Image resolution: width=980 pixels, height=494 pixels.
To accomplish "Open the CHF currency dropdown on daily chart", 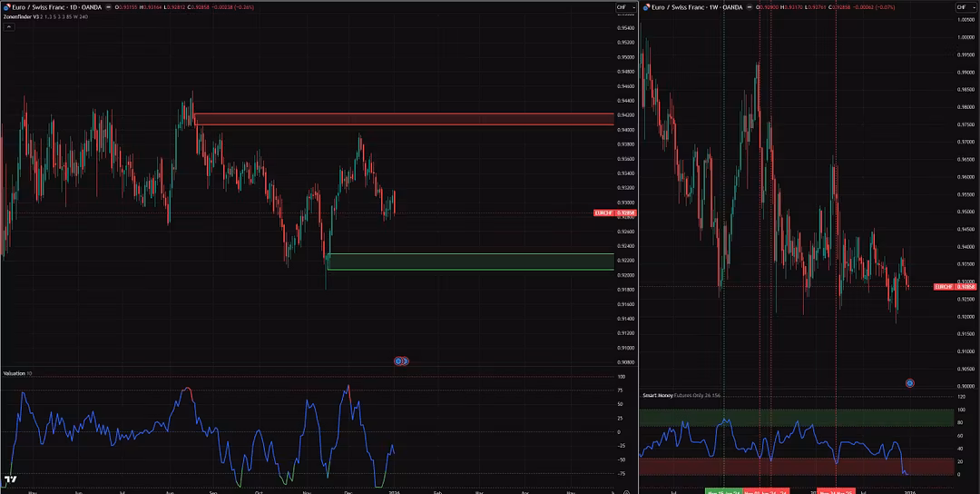I will click(622, 7).
